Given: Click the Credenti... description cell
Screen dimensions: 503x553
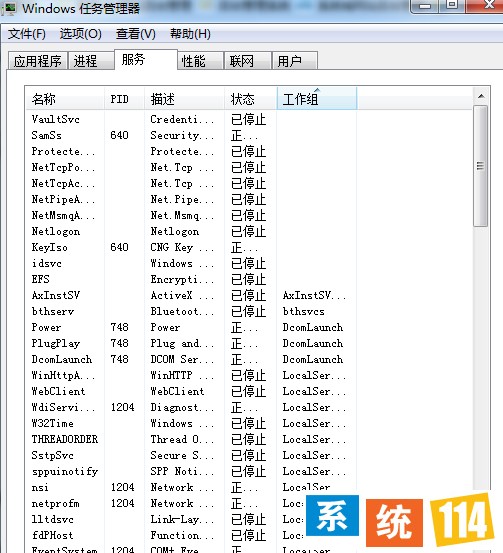Looking at the screenshot, I should pyautogui.click(x=182, y=119).
